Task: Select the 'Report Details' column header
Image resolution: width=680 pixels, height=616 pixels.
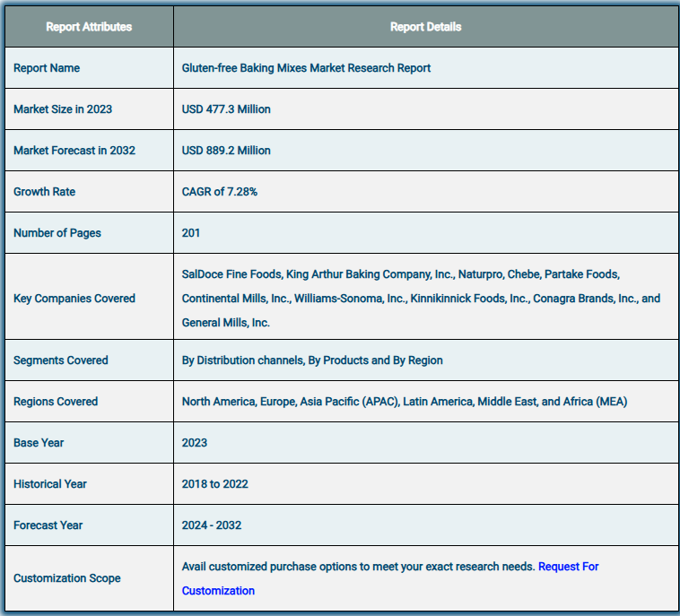Action: tap(425, 27)
